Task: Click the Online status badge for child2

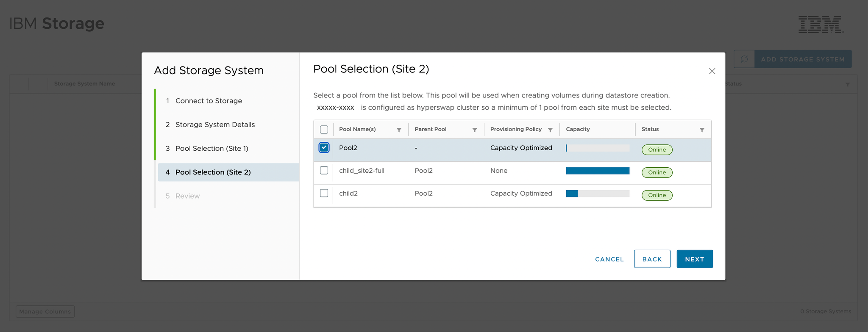Action: pos(657,195)
